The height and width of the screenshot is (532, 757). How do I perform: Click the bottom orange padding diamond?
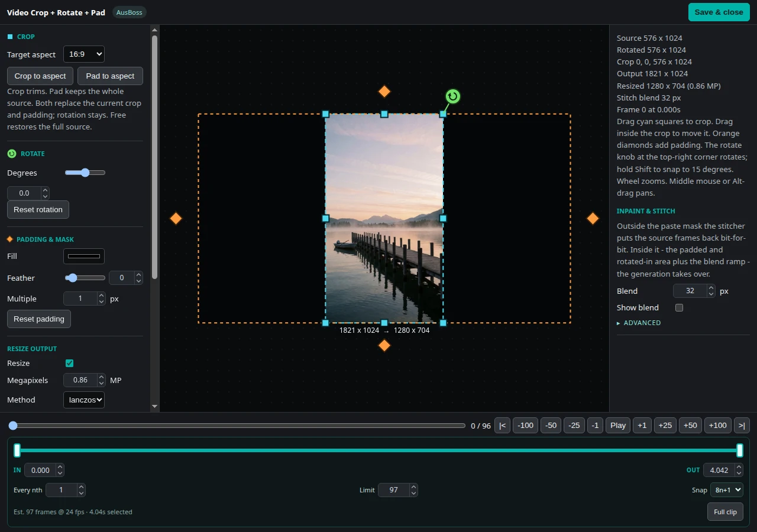coord(384,345)
